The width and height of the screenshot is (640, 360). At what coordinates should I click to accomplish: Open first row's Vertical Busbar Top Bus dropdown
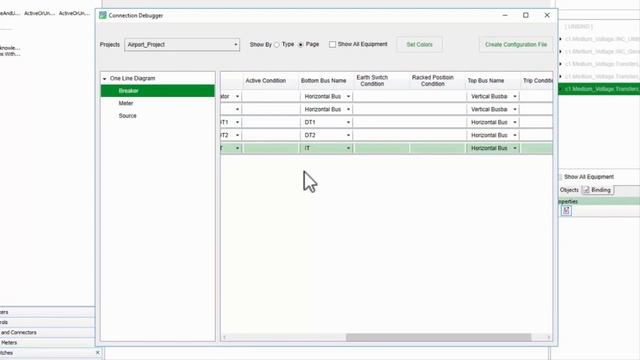pos(515,96)
